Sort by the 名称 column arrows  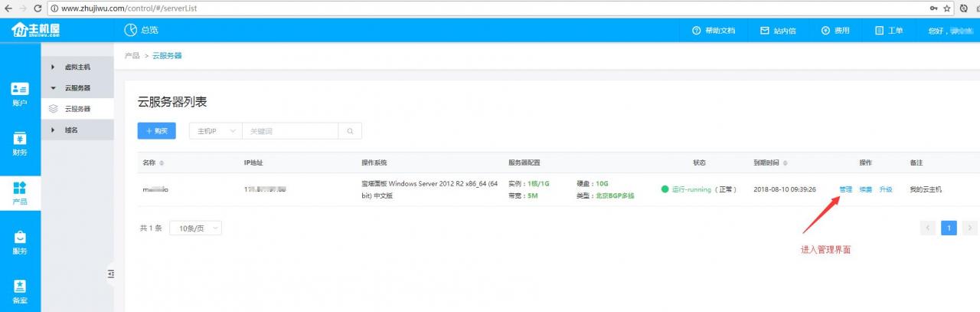pyautogui.click(x=162, y=163)
